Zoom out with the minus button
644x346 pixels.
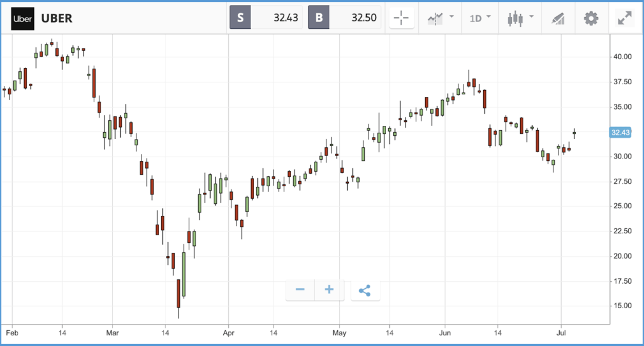pos(300,290)
